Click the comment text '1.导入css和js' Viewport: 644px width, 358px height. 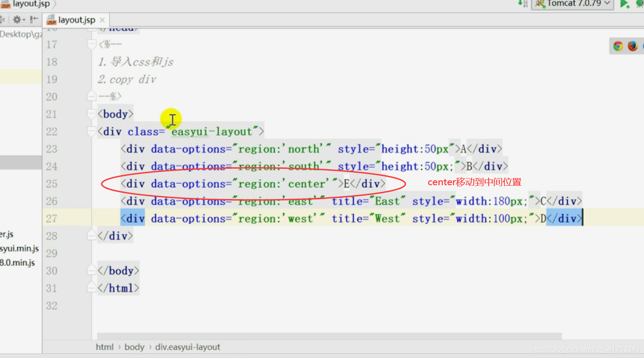(x=136, y=62)
